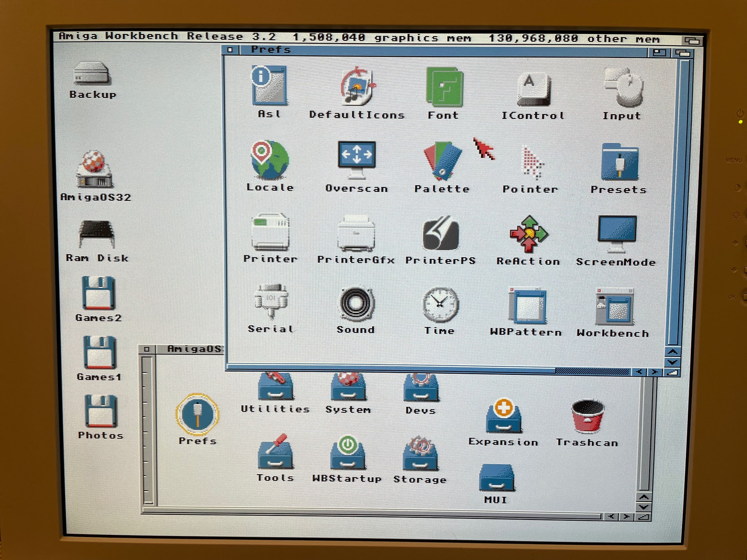The height and width of the screenshot is (560, 747).
Task: Open the Tools drawer icon
Action: (276, 452)
